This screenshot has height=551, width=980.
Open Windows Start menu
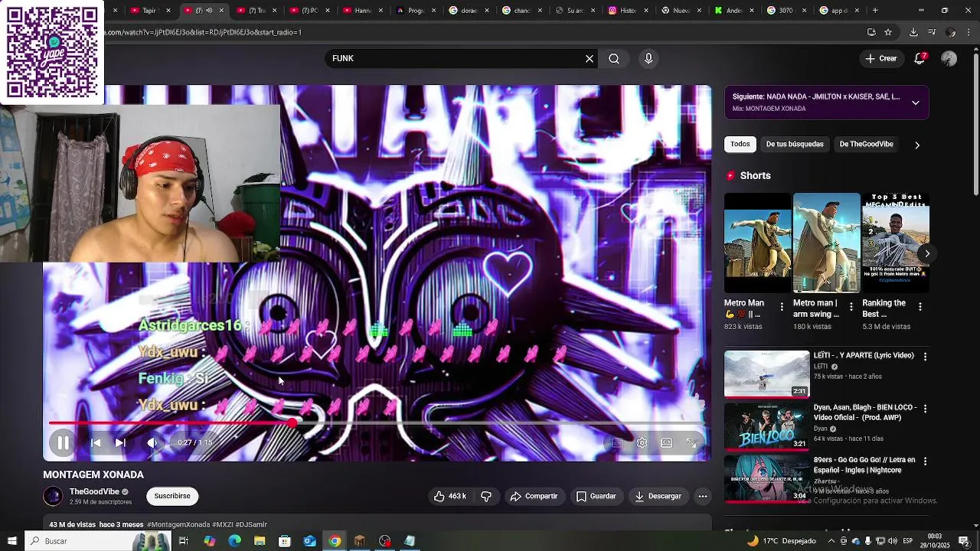[11, 541]
